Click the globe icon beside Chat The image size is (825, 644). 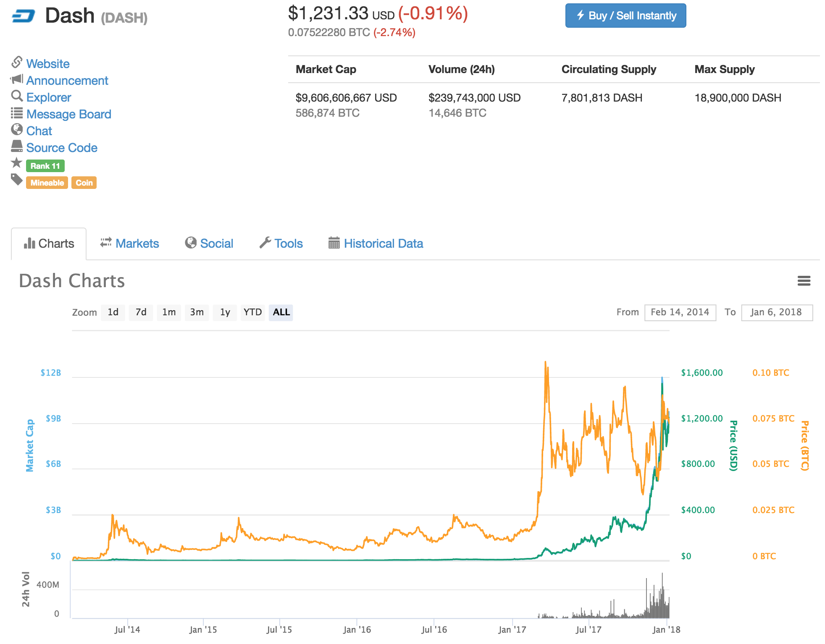coord(17,129)
